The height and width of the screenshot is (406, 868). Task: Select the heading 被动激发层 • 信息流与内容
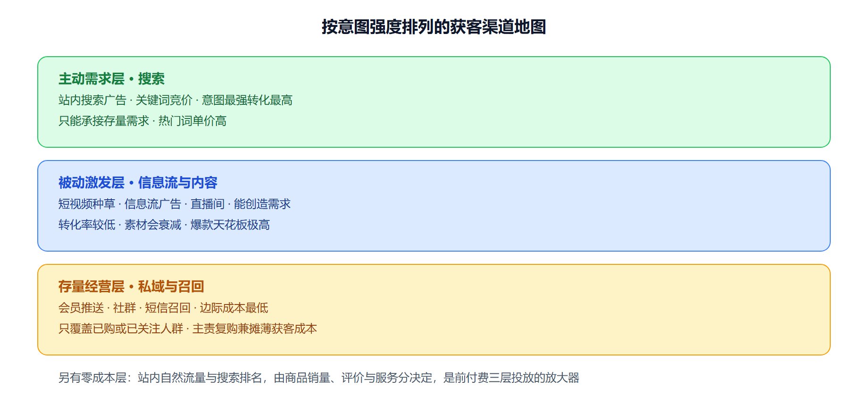point(138,183)
